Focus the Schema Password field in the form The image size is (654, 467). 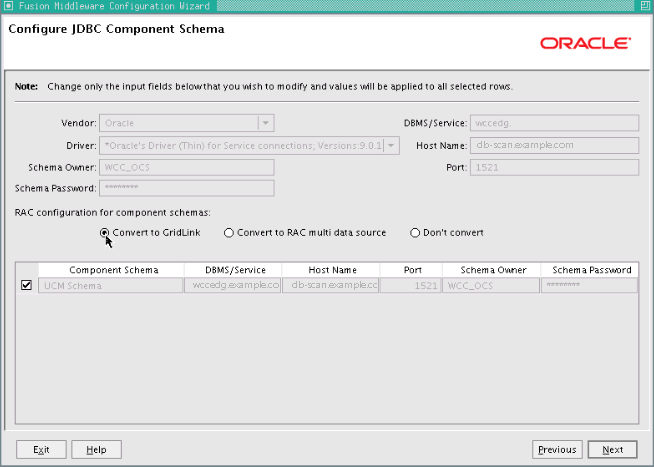187,188
